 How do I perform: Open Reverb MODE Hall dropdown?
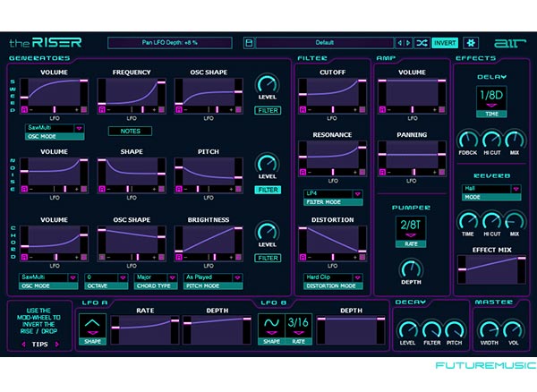click(x=491, y=189)
